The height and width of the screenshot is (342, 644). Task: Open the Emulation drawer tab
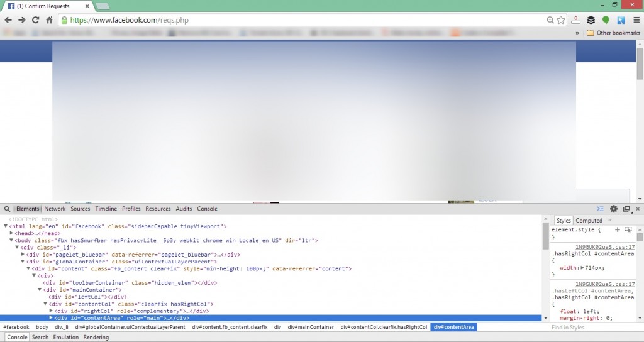click(x=65, y=338)
